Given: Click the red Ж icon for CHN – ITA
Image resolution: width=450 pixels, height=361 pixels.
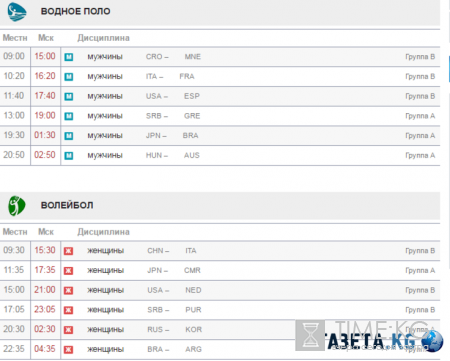Looking at the screenshot, I should coord(69,251).
